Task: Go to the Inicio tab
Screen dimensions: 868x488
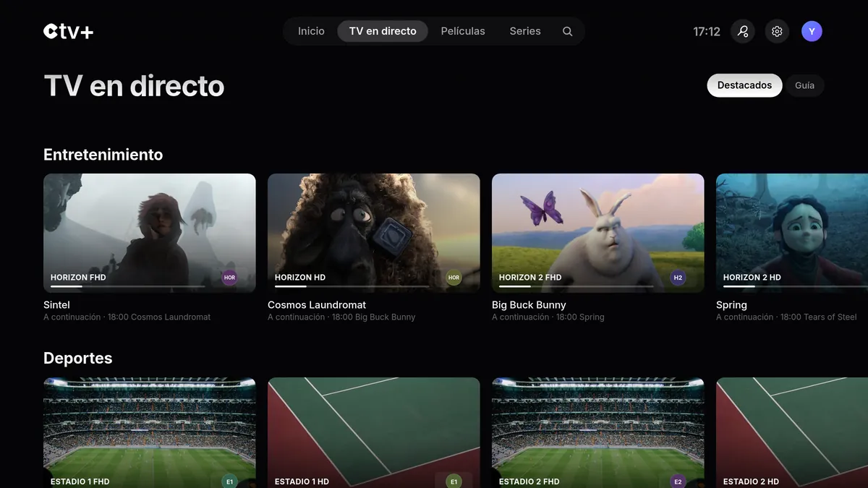Action: (311, 31)
